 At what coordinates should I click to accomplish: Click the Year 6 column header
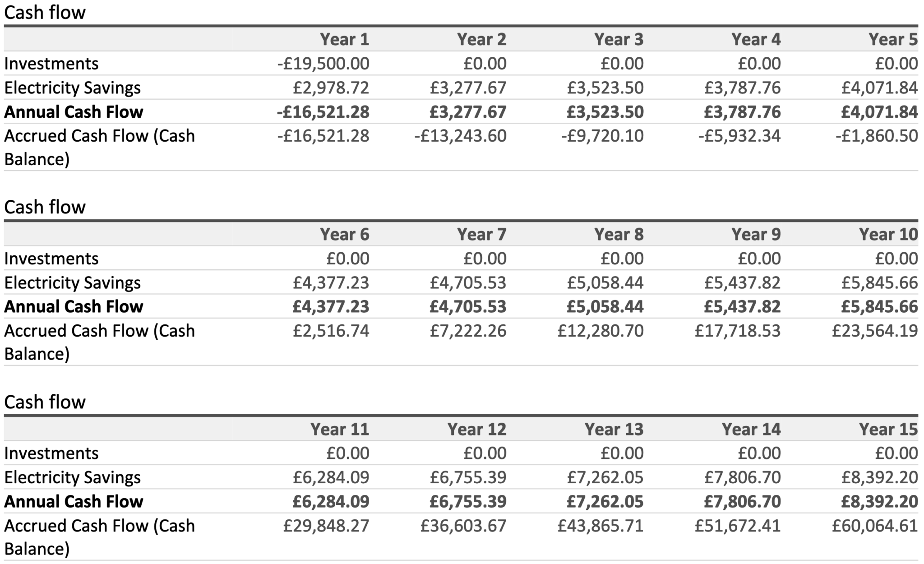pos(344,234)
